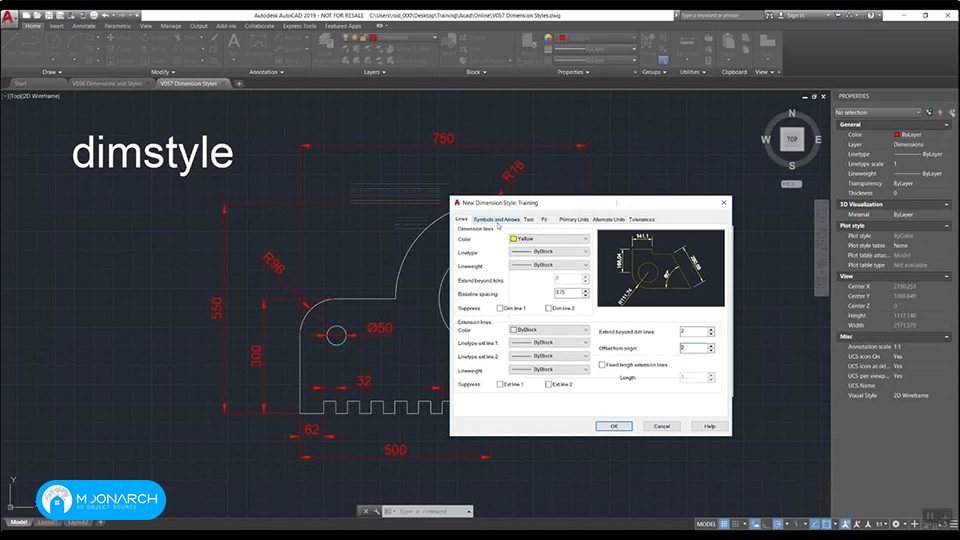Open dimension lines Lineweight dropdown
This screenshot has width=960, height=540.
coord(549,265)
